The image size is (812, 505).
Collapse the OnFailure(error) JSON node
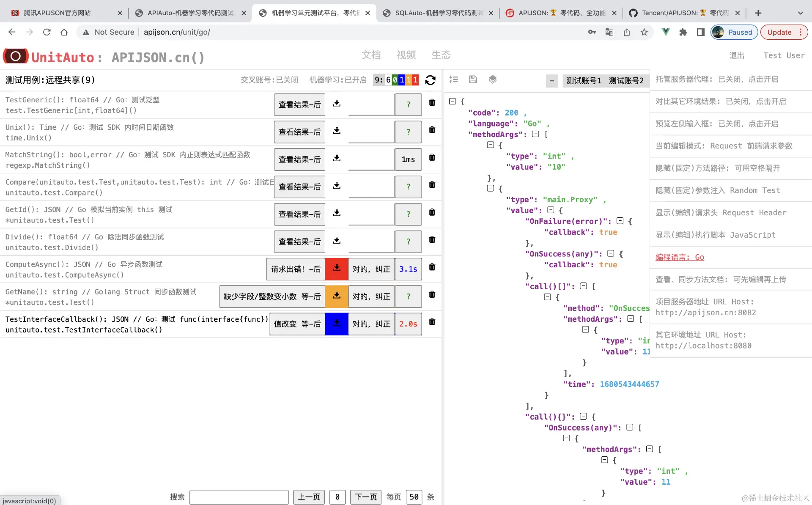point(620,221)
